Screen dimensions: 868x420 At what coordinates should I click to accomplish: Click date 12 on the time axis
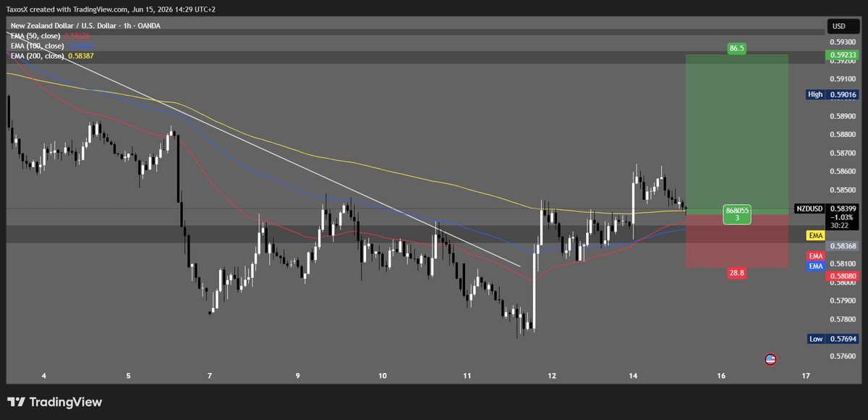pos(552,376)
